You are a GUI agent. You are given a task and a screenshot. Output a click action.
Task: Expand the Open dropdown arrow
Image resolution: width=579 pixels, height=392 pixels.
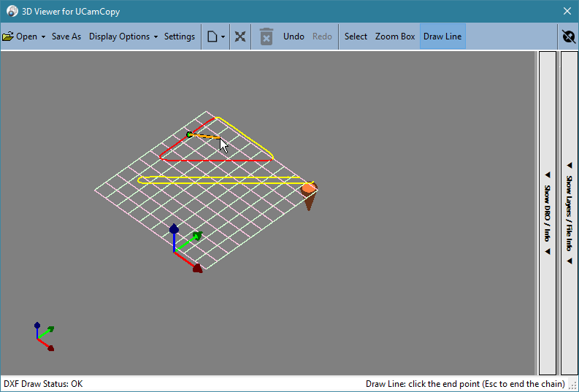tap(43, 37)
